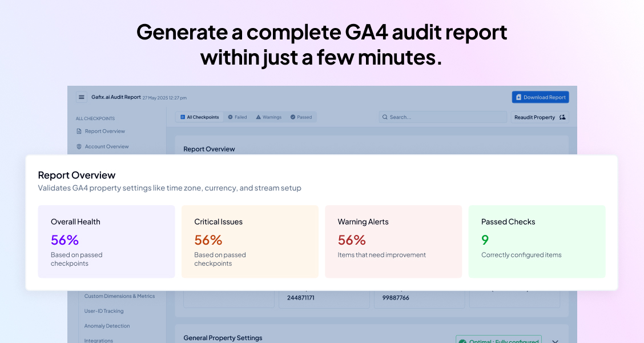Click the ALL CHECKPOINTS sidebar header
This screenshot has width=644, height=343.
click(x=95, y=118)
